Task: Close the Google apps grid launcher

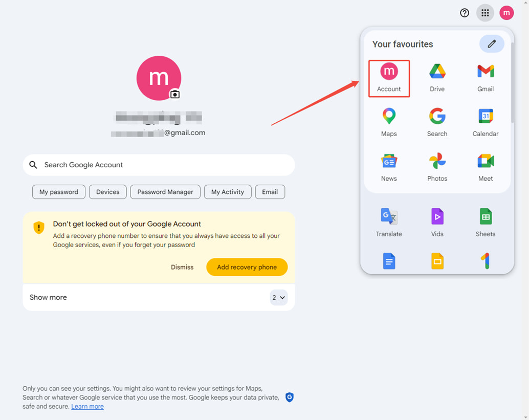Action: coord(485,13)
